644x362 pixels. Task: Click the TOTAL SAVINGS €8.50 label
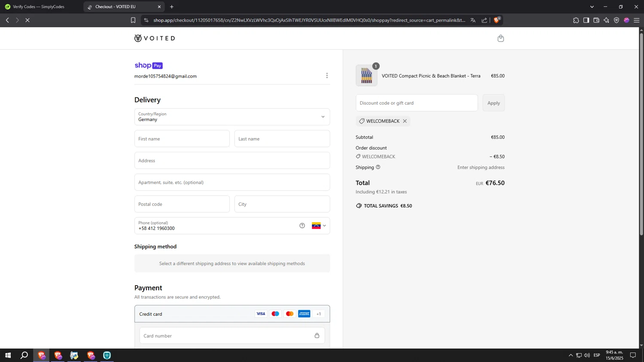point(384,206)
